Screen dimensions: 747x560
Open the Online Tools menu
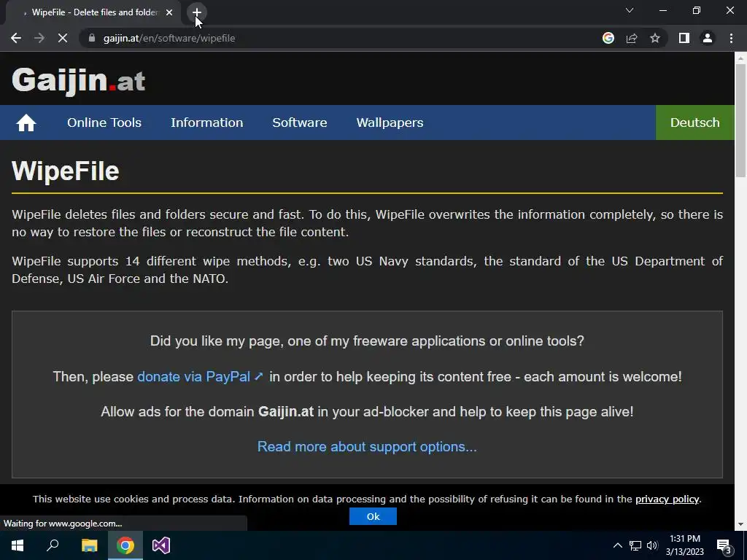[104, 122]
